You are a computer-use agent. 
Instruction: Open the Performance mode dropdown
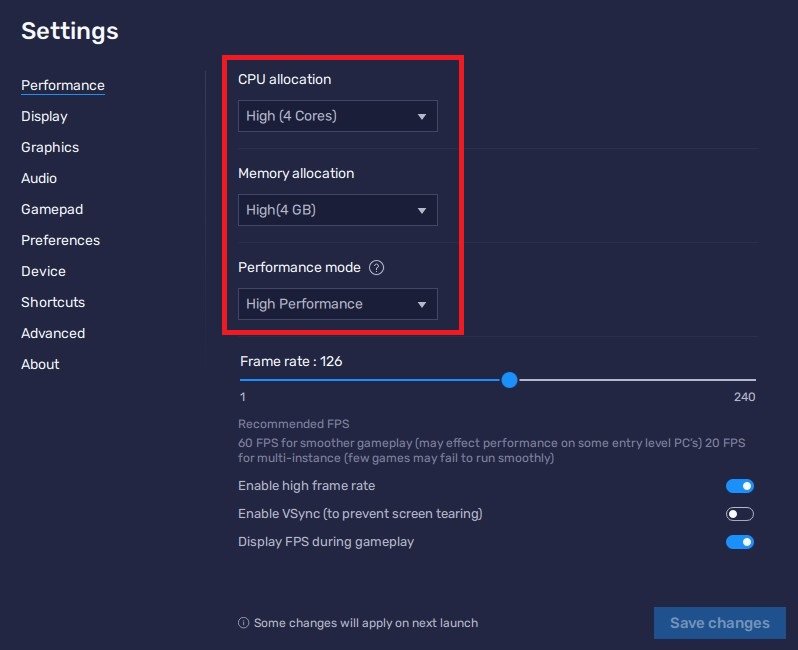[337, 304]
